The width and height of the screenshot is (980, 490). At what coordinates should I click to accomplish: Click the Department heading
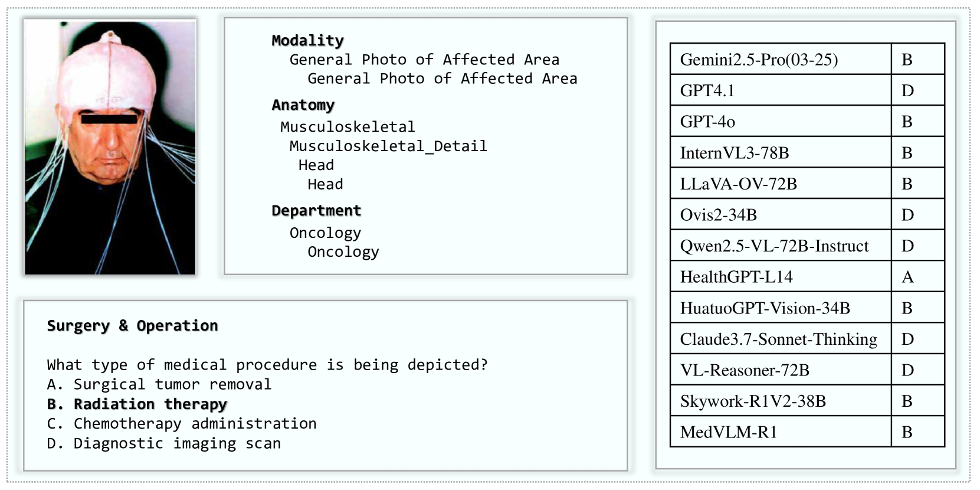[316, 211]
